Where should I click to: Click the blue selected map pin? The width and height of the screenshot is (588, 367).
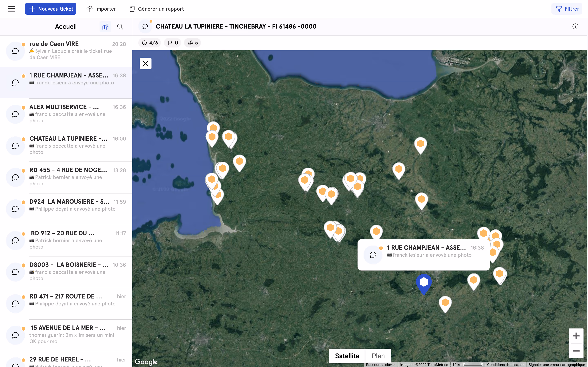[423, 283]
